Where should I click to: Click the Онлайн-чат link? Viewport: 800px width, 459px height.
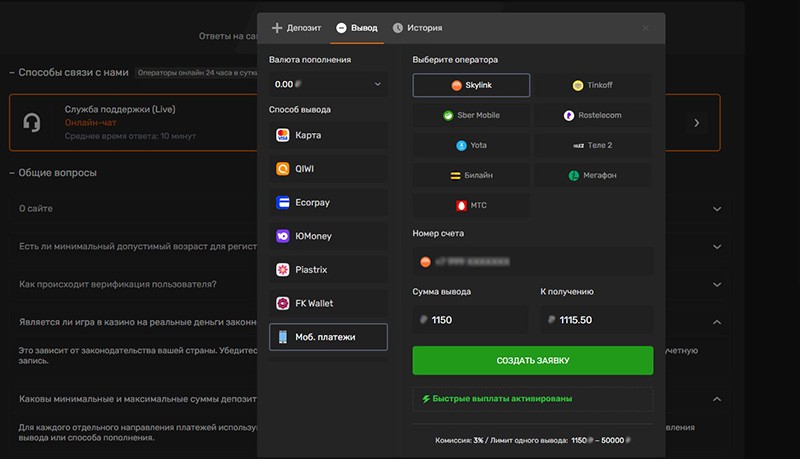[x=85, y=122]
